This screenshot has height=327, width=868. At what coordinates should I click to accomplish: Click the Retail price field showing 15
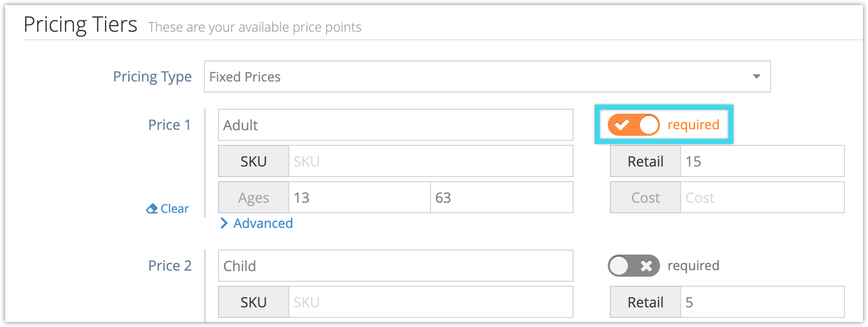763,161
